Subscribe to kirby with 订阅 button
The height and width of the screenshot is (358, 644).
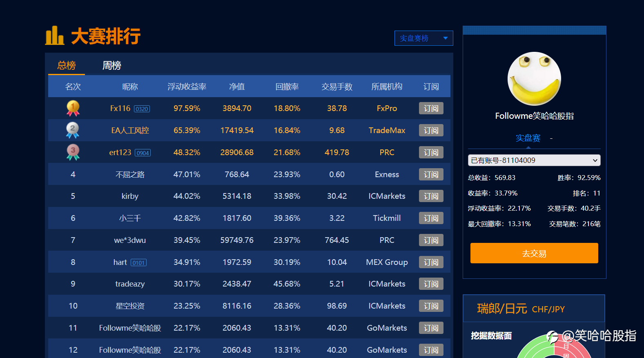coord(431,196)
